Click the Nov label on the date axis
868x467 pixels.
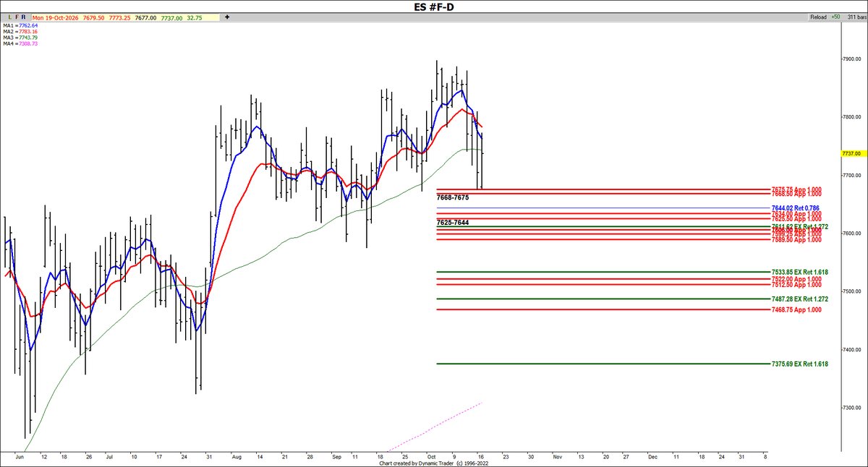coord(557,458)
